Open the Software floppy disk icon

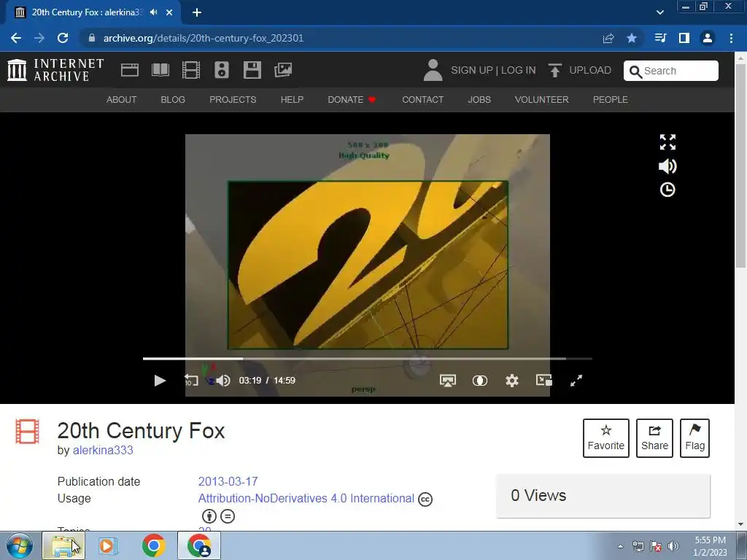click(252, 70)
